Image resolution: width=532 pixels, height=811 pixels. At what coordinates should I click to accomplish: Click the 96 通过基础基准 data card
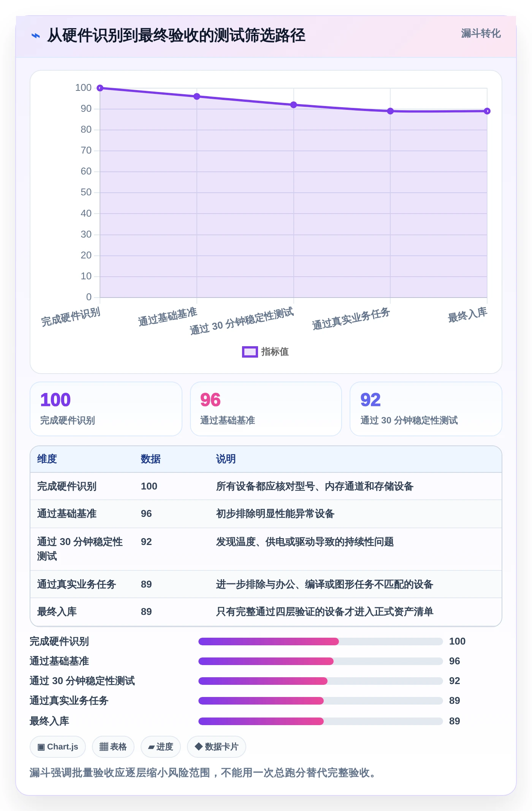click(266, 409)
